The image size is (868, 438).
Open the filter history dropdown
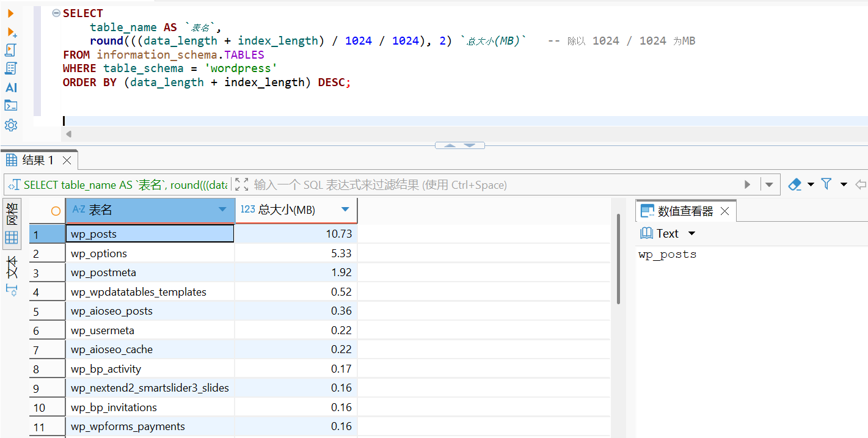pyautogui.click(x=769, y=184)
